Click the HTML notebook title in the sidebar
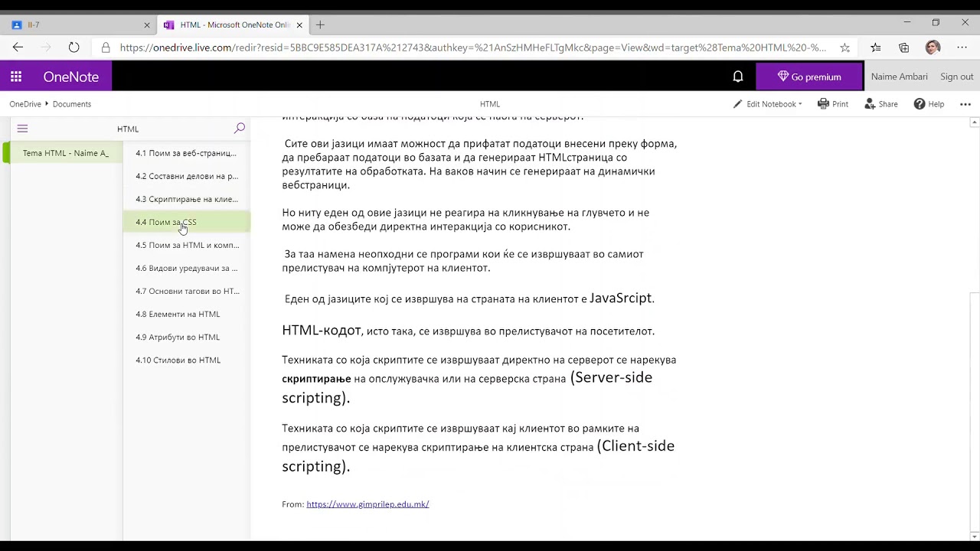 tap(128, 129)
